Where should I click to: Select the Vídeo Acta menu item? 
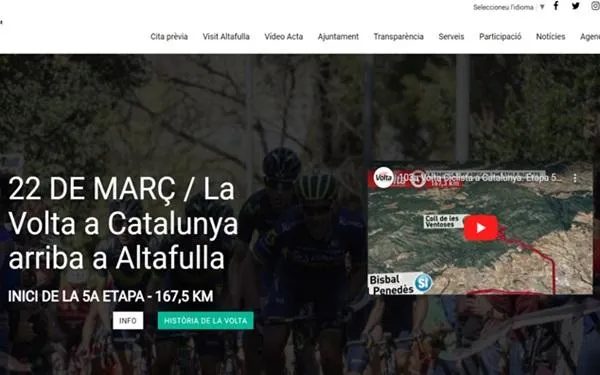click(284, 36)
